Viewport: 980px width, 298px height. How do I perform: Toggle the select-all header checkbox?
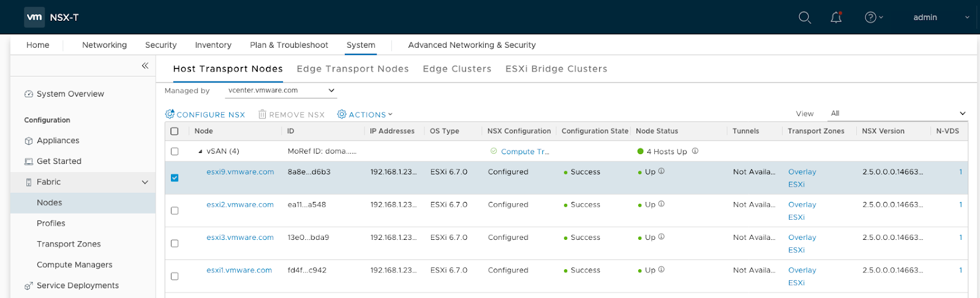pos(175,131)
